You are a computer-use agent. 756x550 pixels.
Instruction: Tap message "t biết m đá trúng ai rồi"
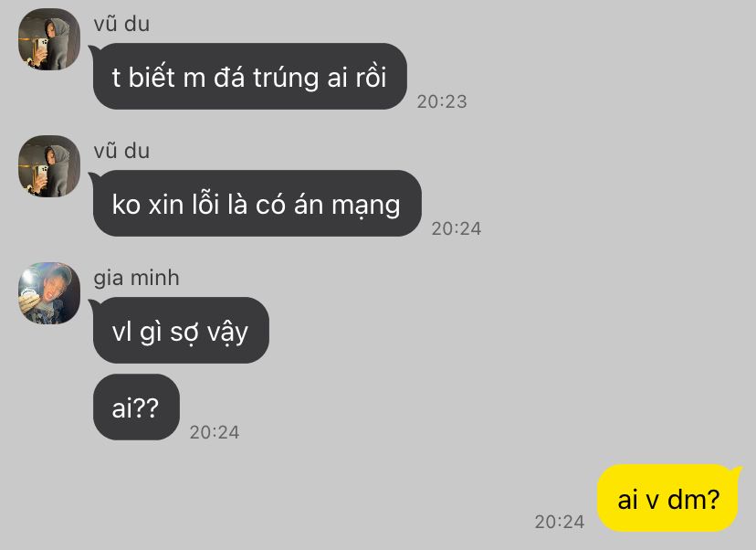click(250, 76)
